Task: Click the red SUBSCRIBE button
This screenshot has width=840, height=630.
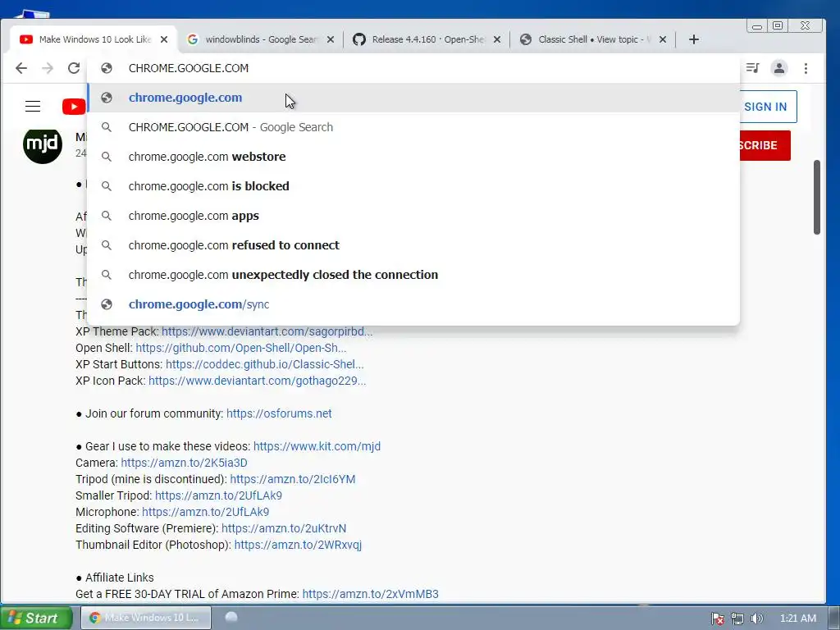Action: 764,145
